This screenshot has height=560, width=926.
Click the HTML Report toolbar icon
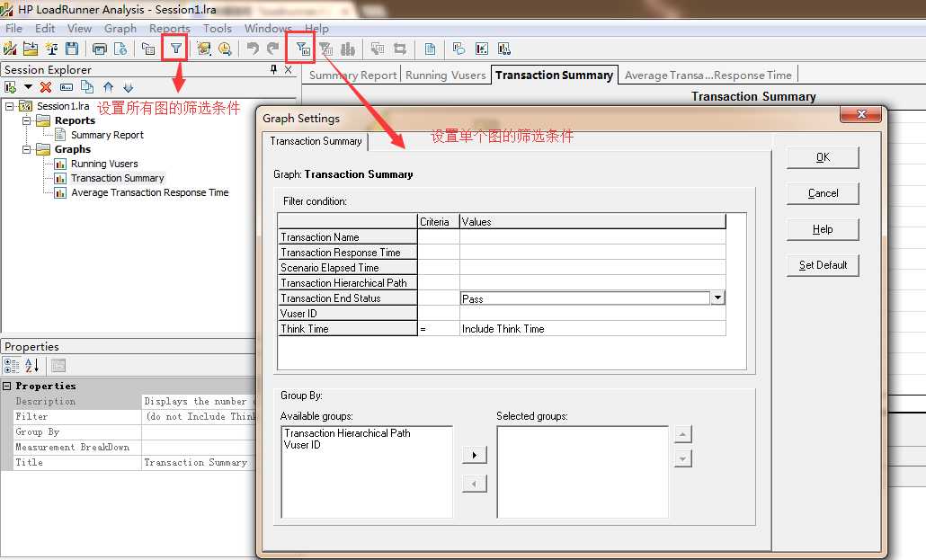[120, 49]
